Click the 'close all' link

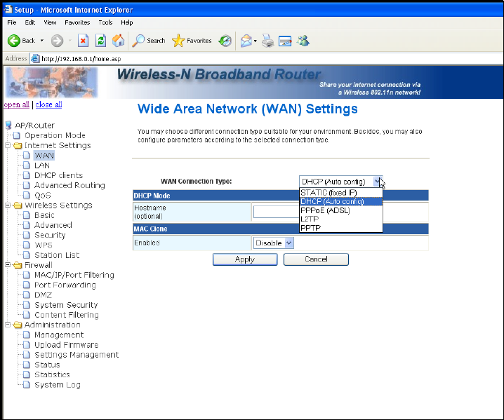(49, 104)
